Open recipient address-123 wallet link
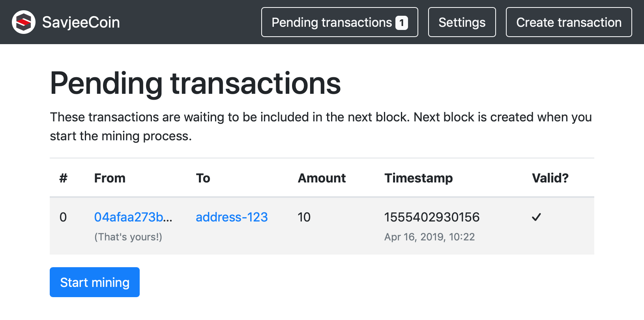 click(232, 217)
